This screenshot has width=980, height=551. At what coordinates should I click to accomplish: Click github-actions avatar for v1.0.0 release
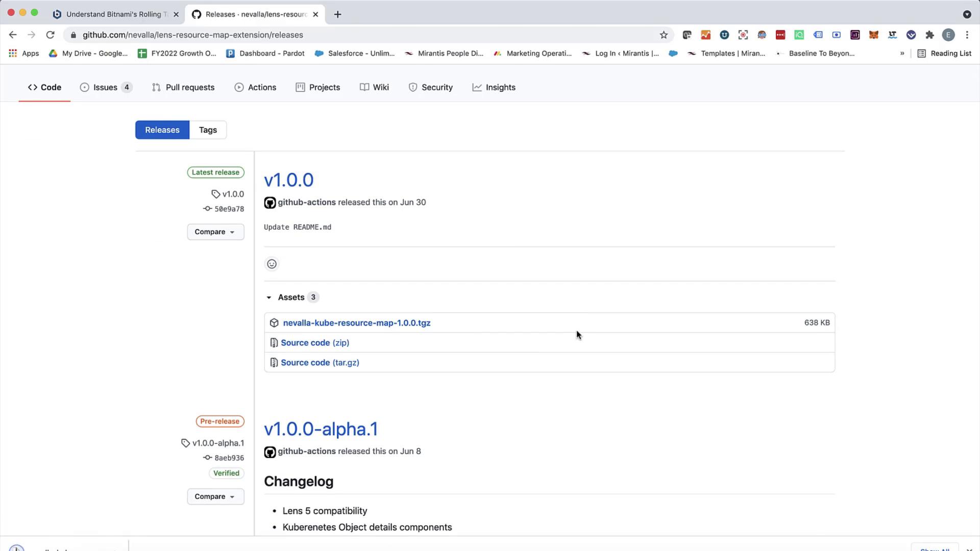point(269,203)
